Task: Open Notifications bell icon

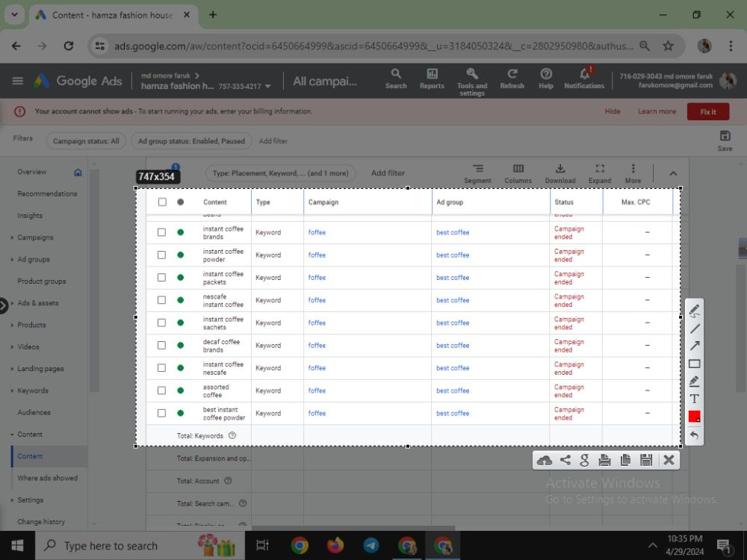Action: (585, 74)
